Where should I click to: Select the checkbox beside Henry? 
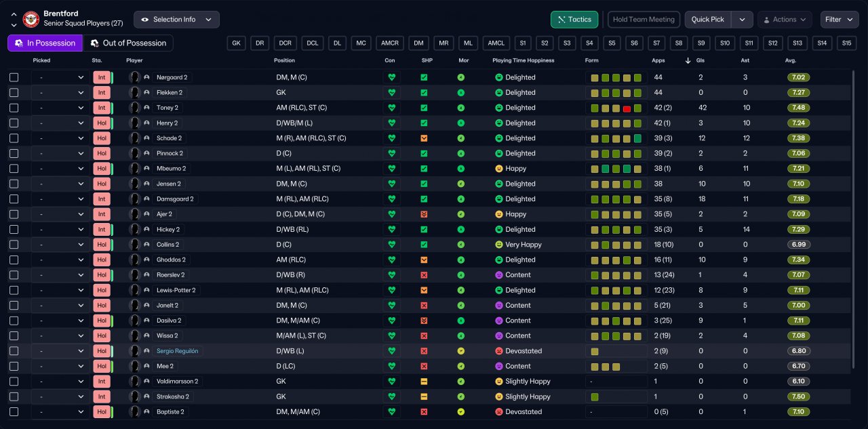coord(14,123)
